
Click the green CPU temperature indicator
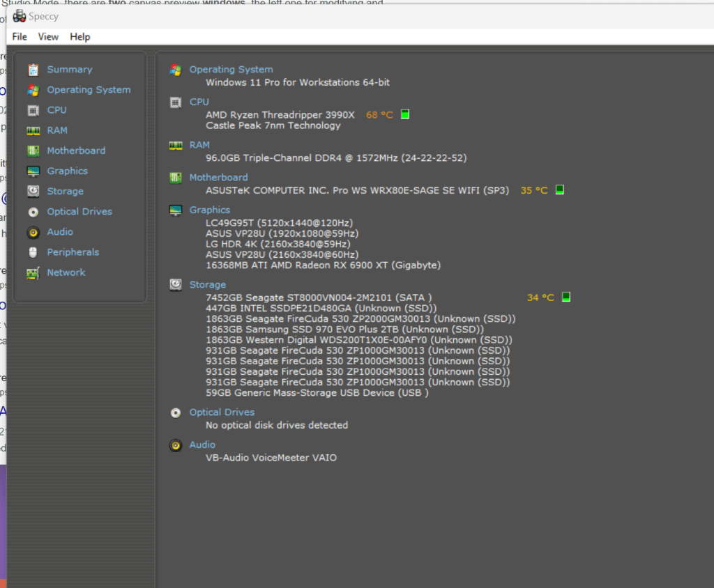pos(405,114)
